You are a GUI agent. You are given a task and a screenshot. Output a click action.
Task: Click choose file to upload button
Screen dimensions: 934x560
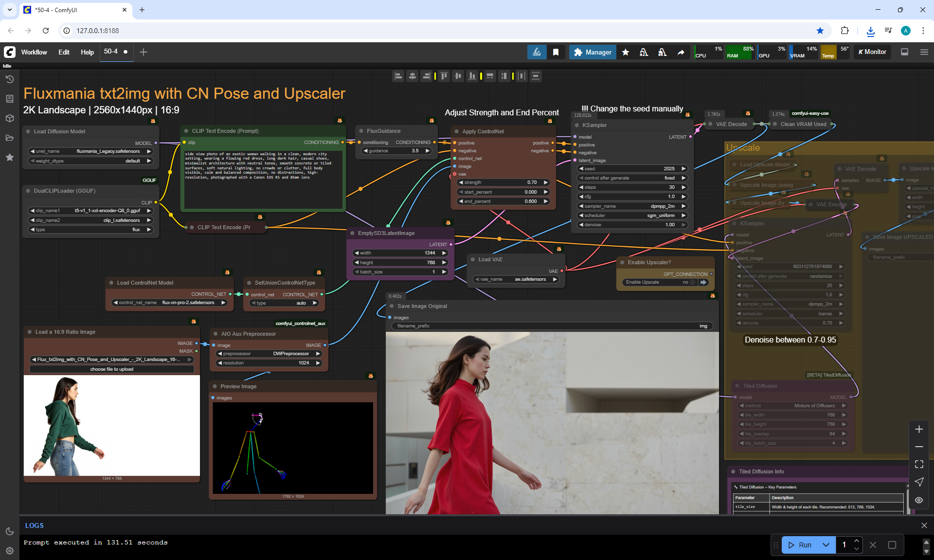pos(111,369)
